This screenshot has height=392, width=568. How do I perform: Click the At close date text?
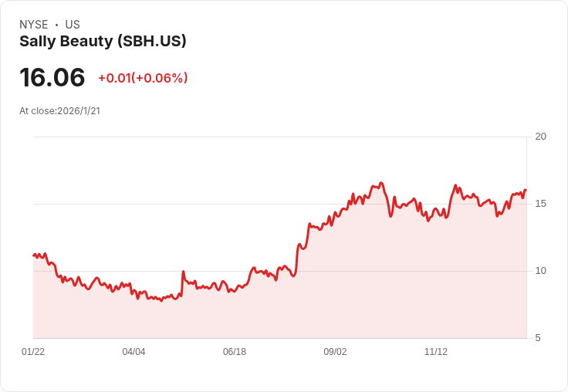click(59, 110)
